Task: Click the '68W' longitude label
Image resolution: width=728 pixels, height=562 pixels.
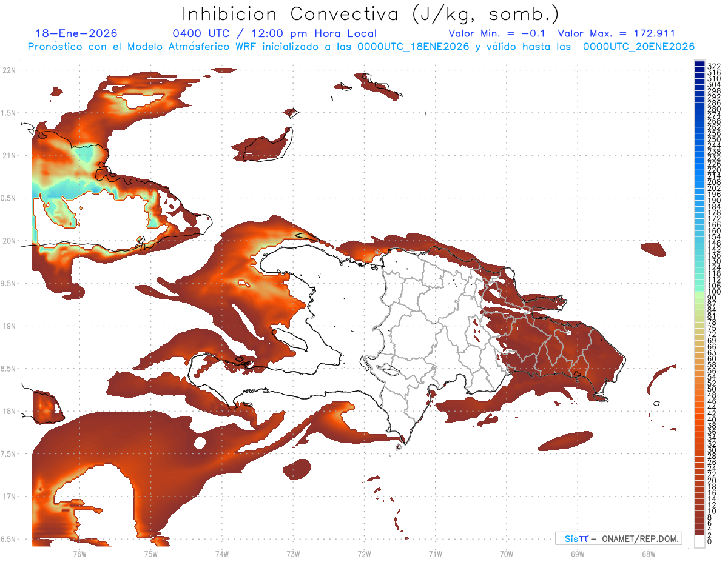Action: pyautogui.click(x=648, y=554)
